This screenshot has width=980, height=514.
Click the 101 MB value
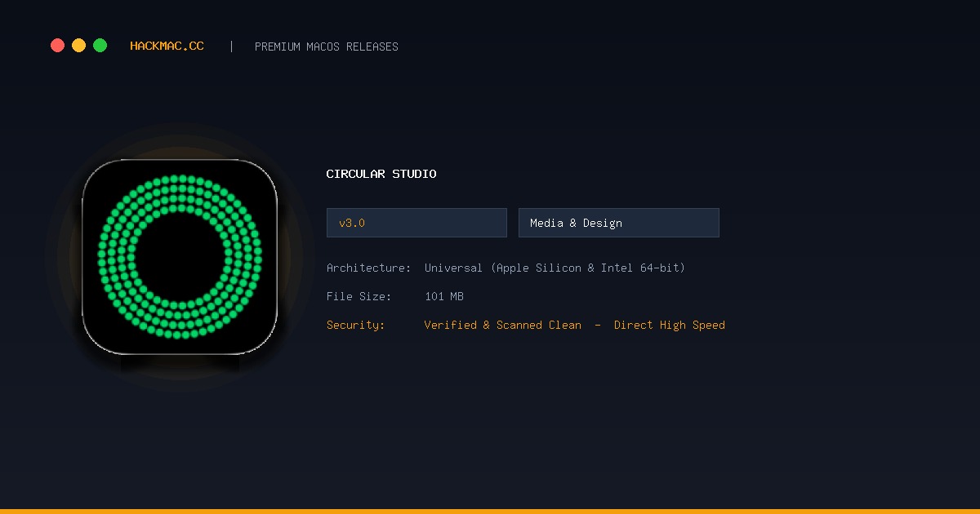pos(444,296)
